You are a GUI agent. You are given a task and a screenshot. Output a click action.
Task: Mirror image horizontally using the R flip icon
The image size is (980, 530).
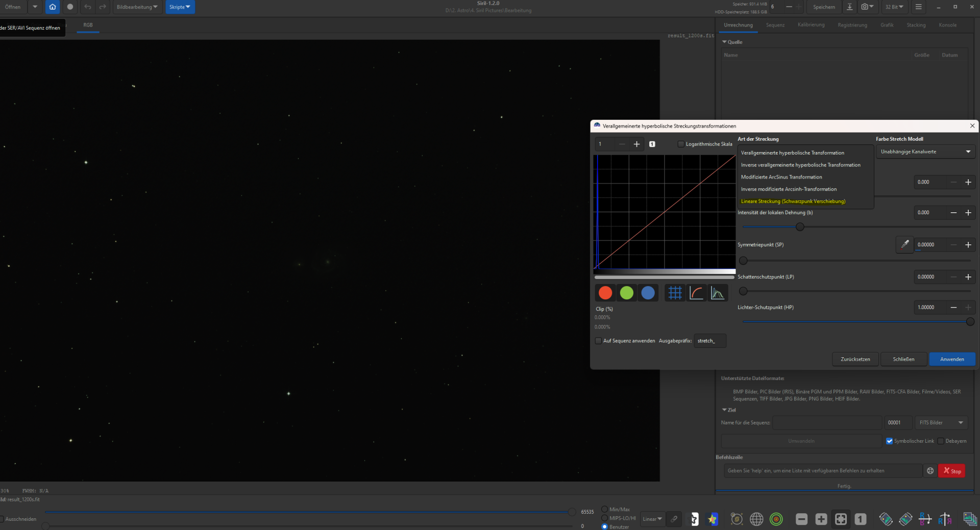click(944, 519)
